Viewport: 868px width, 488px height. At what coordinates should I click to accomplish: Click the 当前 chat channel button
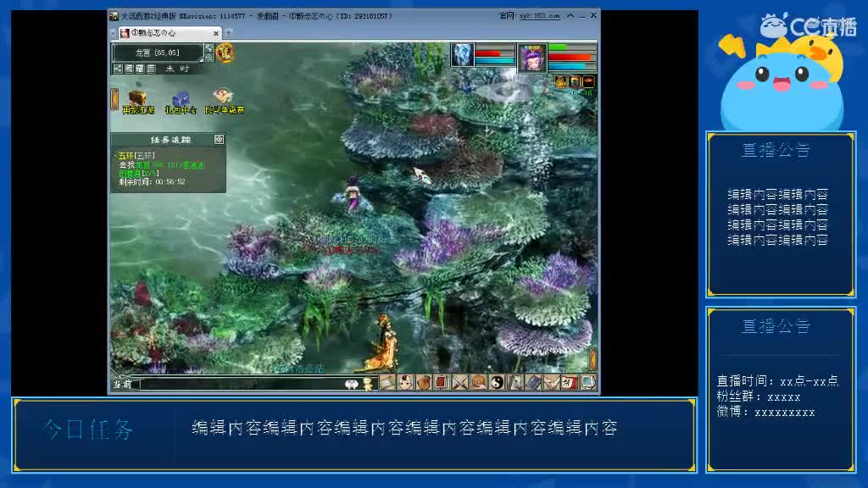pyautogui.click(x=123, y=384)
